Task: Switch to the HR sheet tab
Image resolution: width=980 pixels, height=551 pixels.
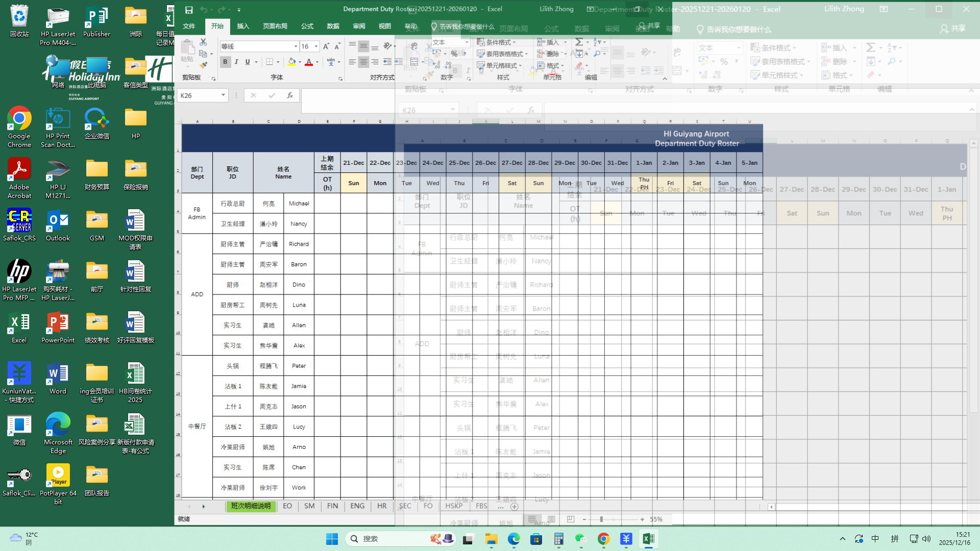Action: pos(382,506)
